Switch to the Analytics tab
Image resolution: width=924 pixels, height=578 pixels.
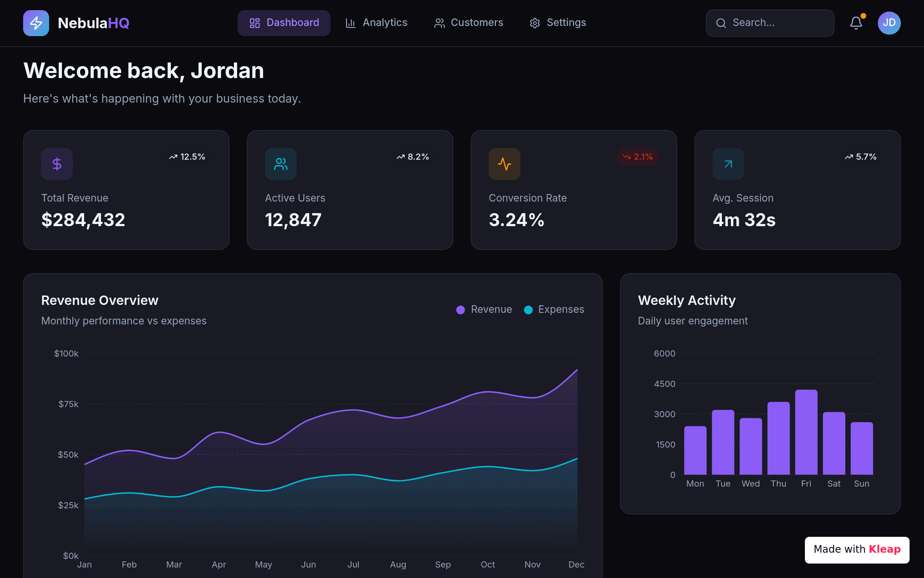tap(376, 23)
